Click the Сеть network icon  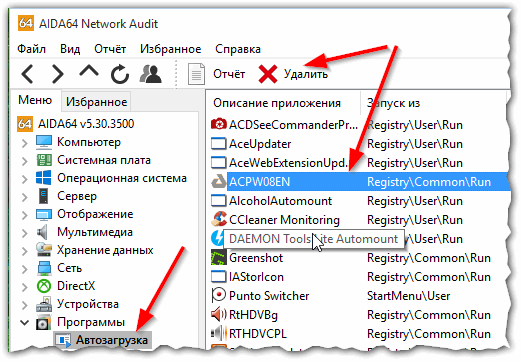coord(44,268)
